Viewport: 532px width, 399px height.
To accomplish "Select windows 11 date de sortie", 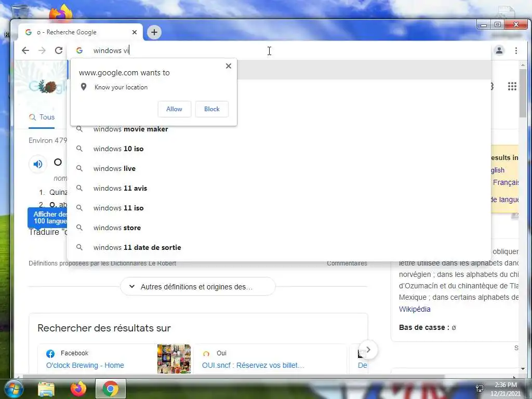I will pyautogui.click(x=278, y=247).
